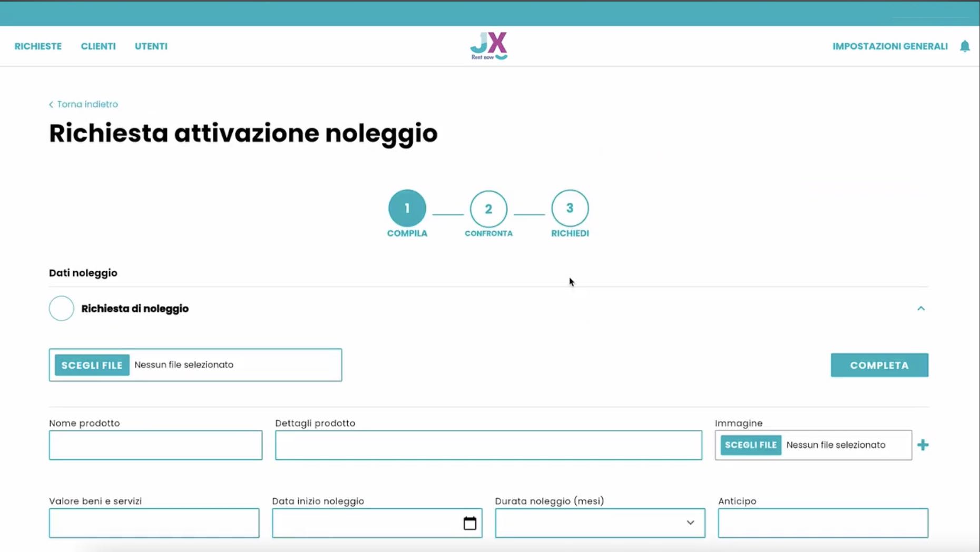Select step 3 RICHIEDI circle
This screenshot has height=552, width=980.
[x=570, y=208]
